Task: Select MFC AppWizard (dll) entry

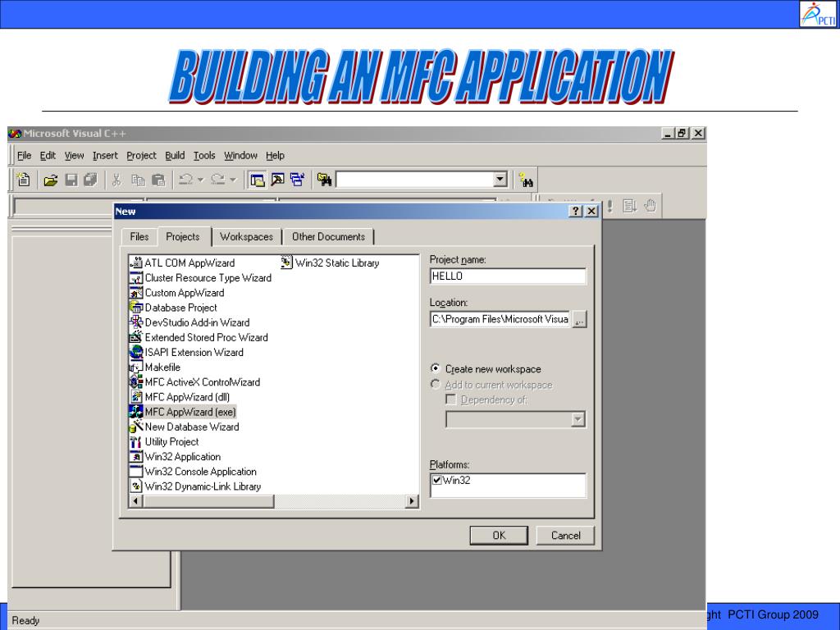Action: (x=187, y=397)
